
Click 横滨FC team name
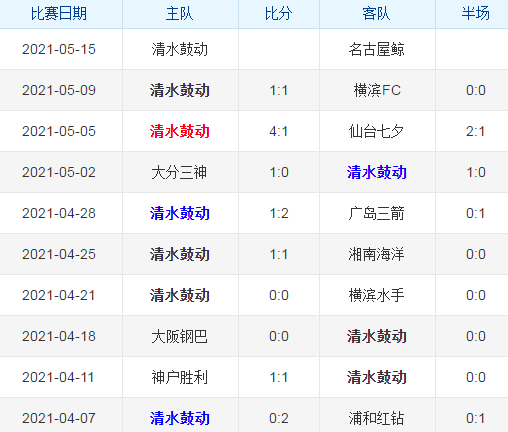click(x=377, y=90)
